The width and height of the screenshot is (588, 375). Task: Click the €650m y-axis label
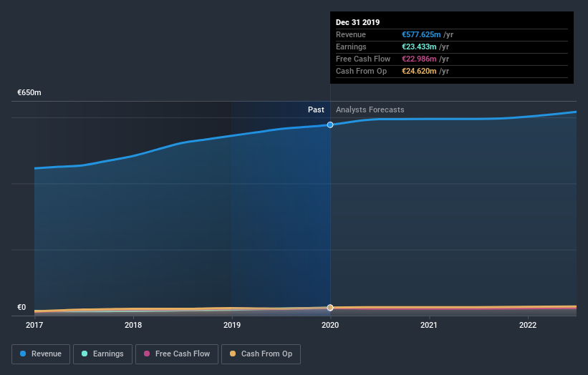(x=29, y=92)
